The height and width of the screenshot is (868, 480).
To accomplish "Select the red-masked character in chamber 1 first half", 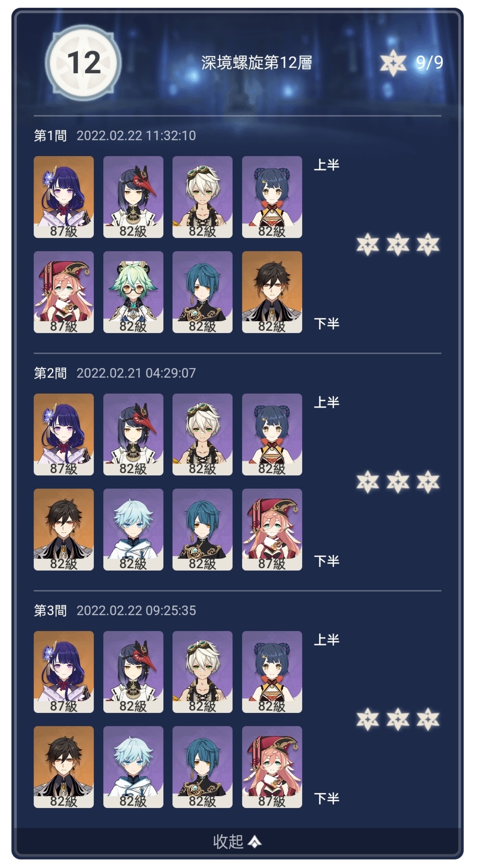I will point(133,197).
